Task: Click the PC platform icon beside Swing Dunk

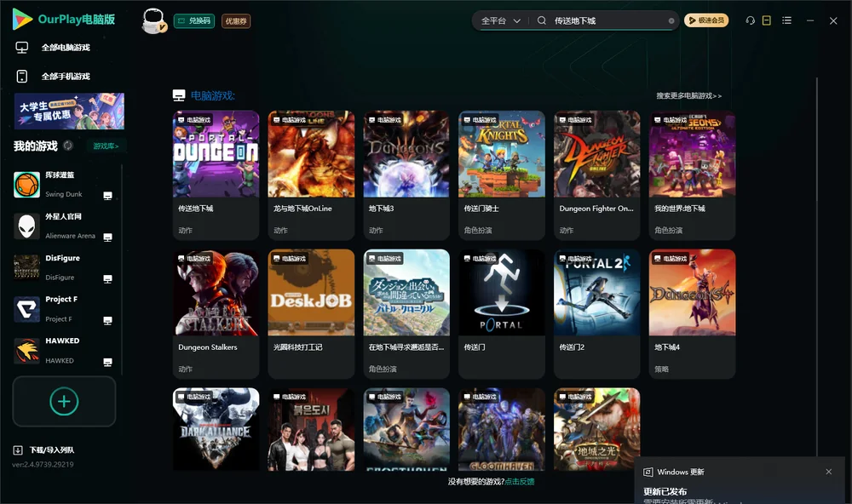Action: [x=107, y=196]
